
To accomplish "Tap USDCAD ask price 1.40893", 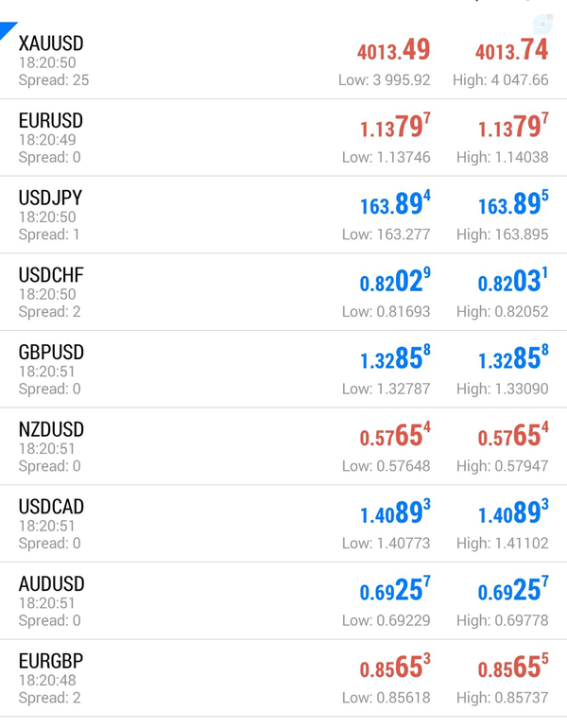I will (513, 512).
